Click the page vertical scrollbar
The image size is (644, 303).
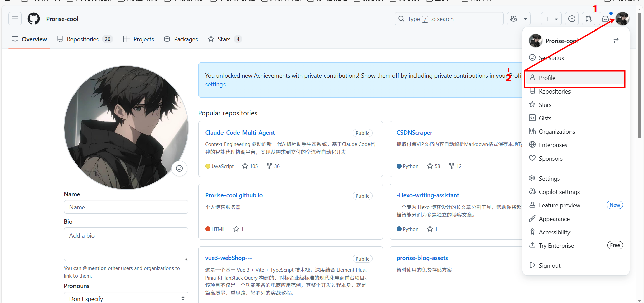(639, 77)
